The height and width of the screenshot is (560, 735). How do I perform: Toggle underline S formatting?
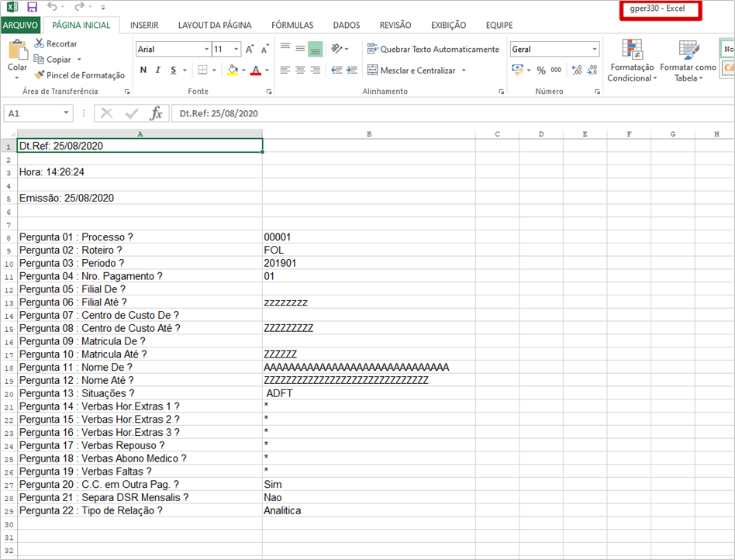click(x=174, y=71)
